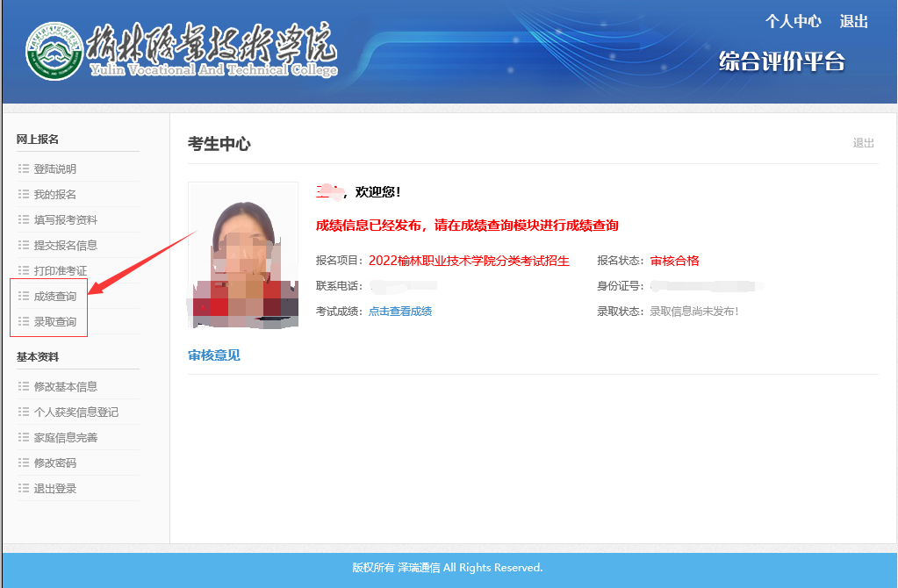Viewport: 898px width, 588px height.
Task: Click gray 退出 link beside 考生中心
Action: coord(863,142)
